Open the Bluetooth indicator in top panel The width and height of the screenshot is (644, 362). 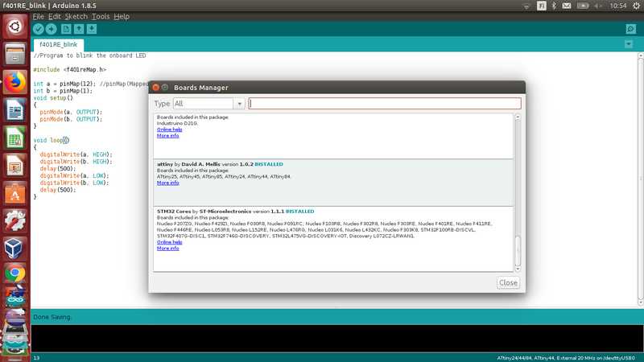554,6
